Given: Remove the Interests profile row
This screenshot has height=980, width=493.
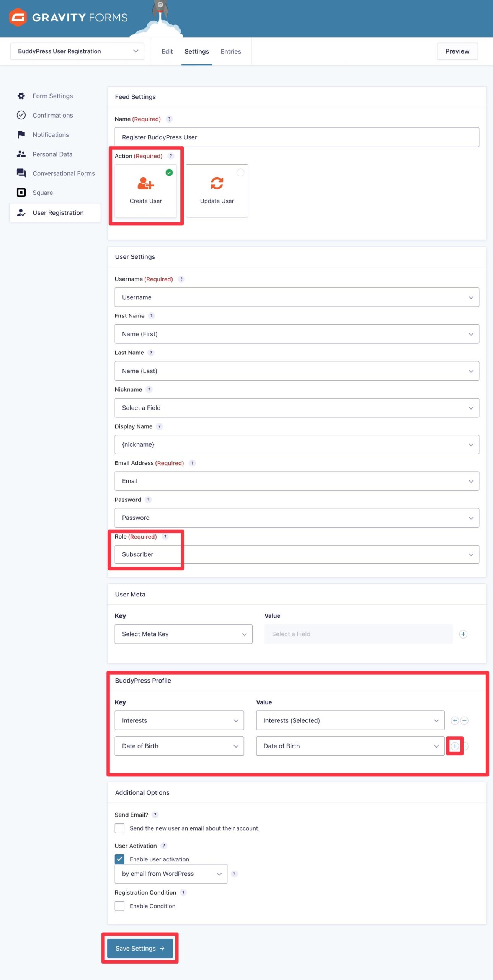Looking at the screenshot, I should [x=464, y=721].
